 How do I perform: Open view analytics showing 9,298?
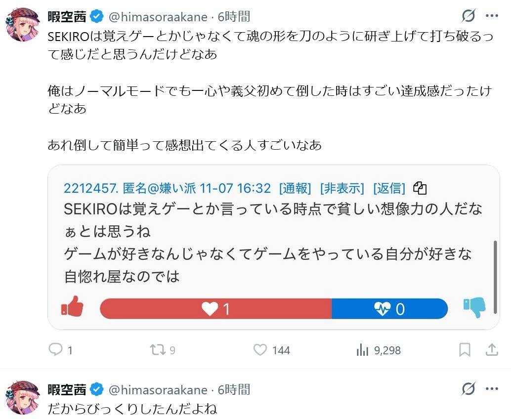point(363,350)
